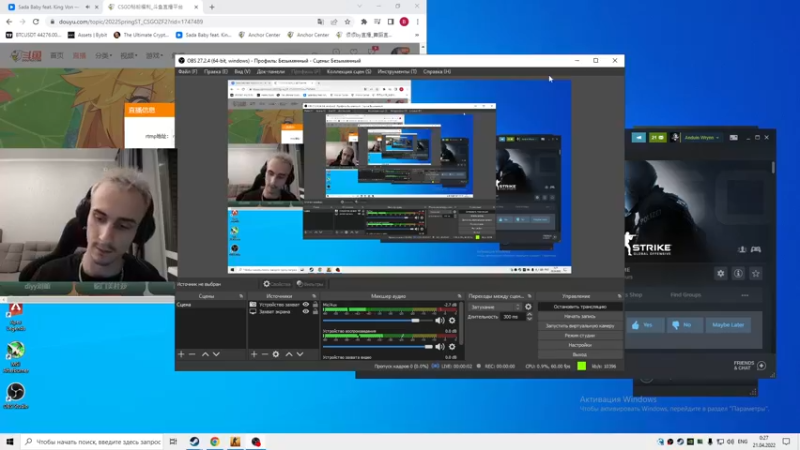Add a new scene with the plus icon

[x=181, y=354]
